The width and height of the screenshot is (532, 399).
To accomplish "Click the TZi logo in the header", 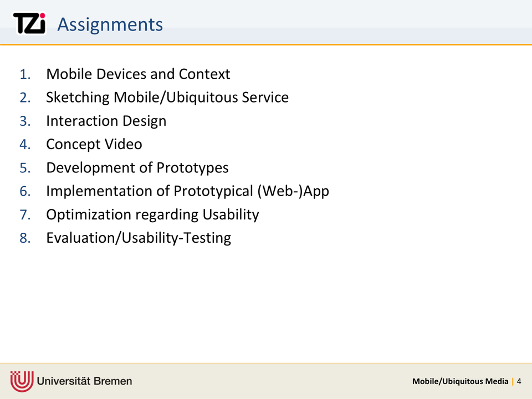I will pyautogui.click(x=29, y=24).
